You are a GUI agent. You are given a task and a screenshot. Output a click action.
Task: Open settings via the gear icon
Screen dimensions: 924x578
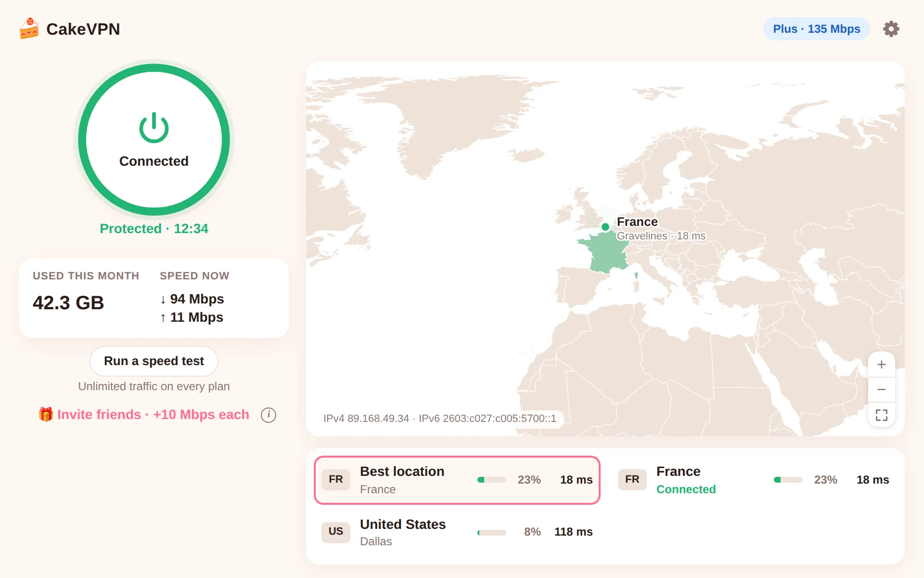click(x=891, y=29)
